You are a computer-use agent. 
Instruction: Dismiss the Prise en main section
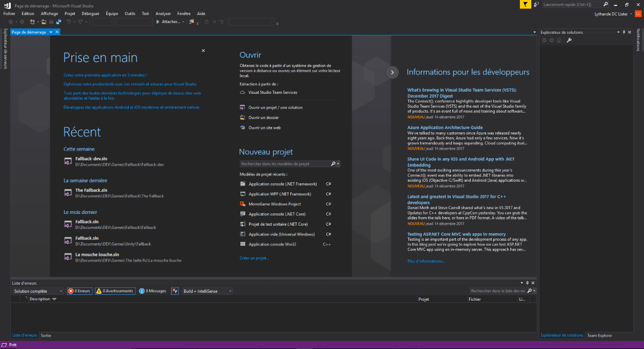click(x=203, y=50)
